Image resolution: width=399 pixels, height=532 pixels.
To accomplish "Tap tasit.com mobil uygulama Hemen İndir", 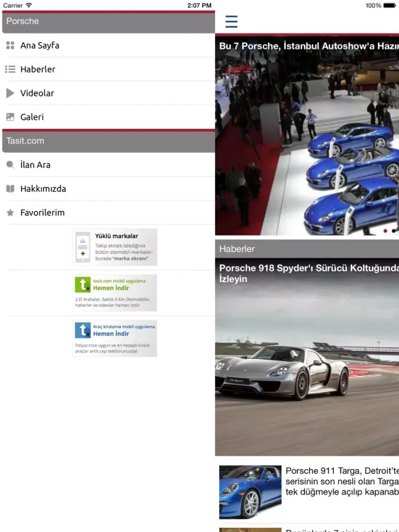I will (x=115, y=293).
